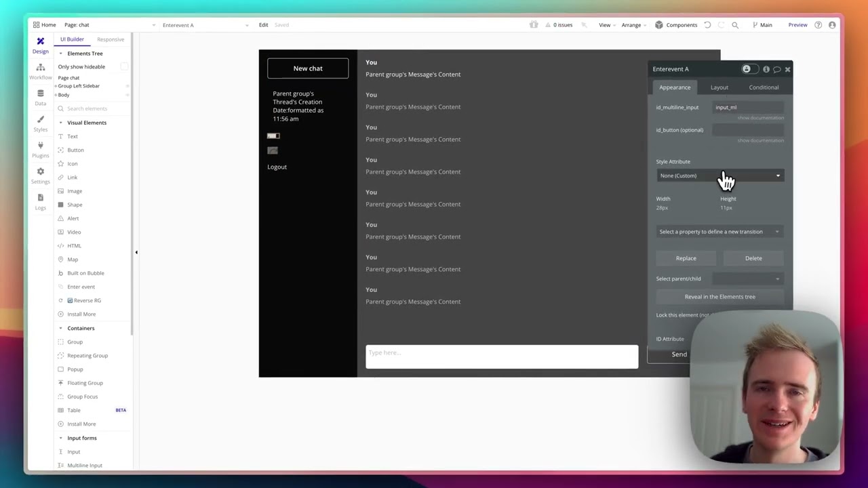Select the Link element in palette

click(73, 178)
